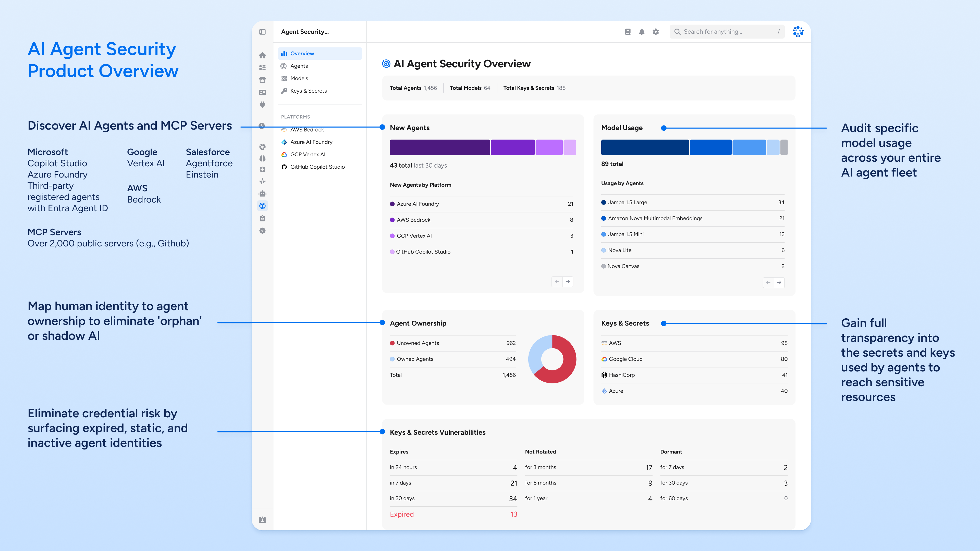
Task: Click the clock history icon in left rail
Action: pyautogui.click(x=262, y=126)
